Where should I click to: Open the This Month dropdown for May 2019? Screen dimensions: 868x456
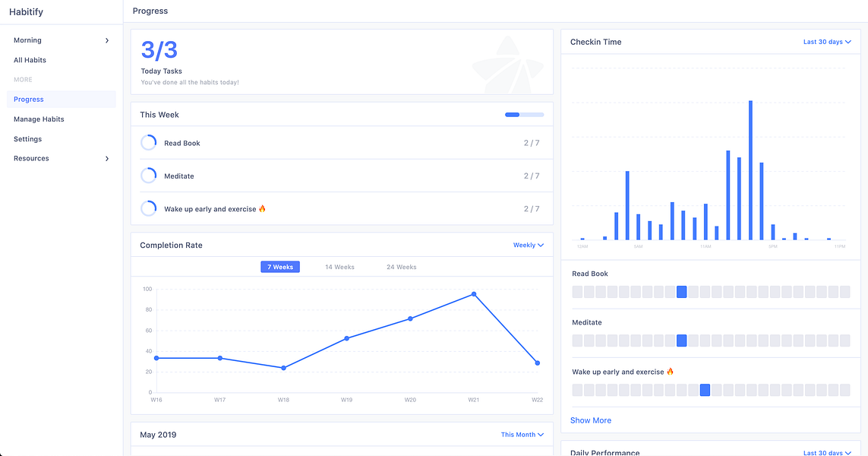pos(522,434)
